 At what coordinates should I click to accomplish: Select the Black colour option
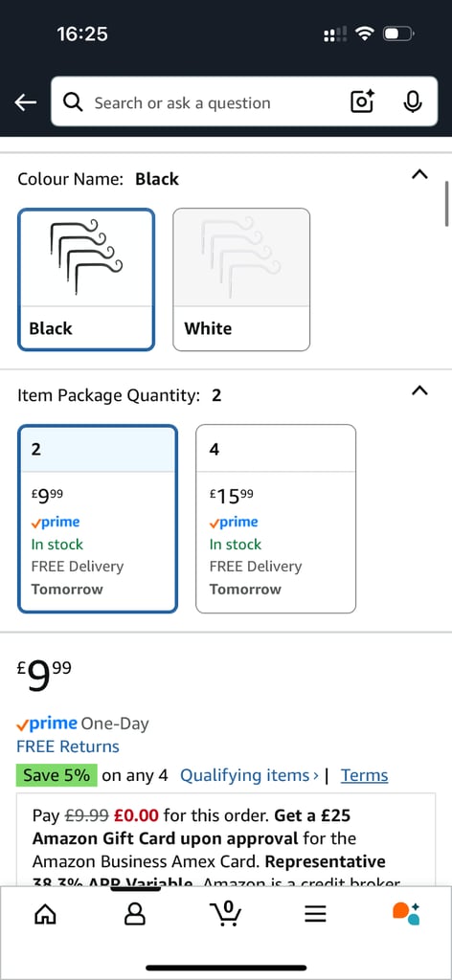[86, 279]
